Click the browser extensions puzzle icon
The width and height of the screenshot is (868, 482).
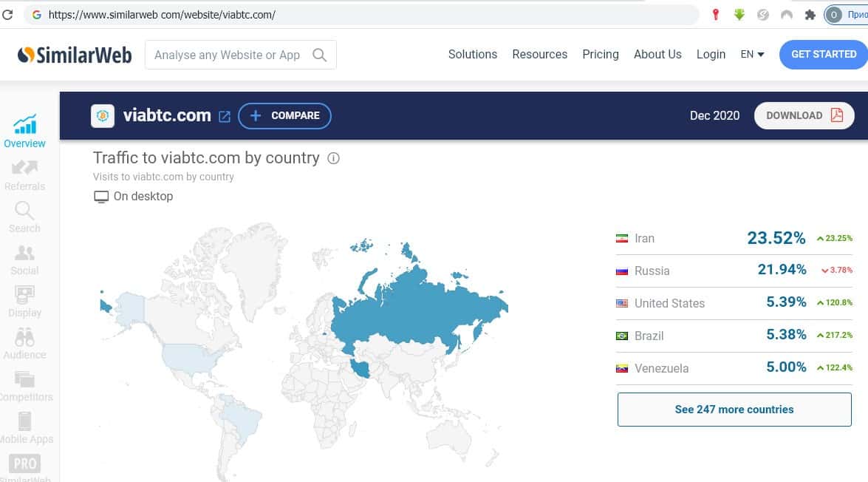(x=810, y=15)
